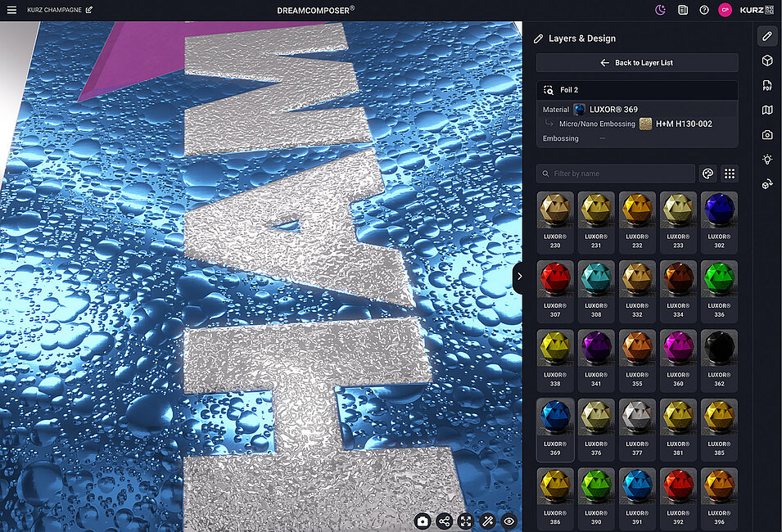This screenshot has width=782, height=532.
Task: Open the camera settings sidebar tab
Action: tap(767, 134)
